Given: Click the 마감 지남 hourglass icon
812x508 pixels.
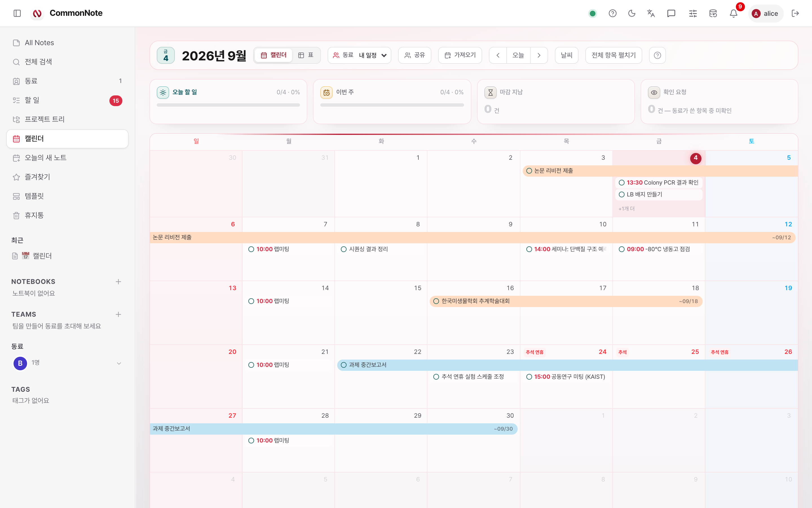Looking at the screenshot, I should (x=490, y=92).
